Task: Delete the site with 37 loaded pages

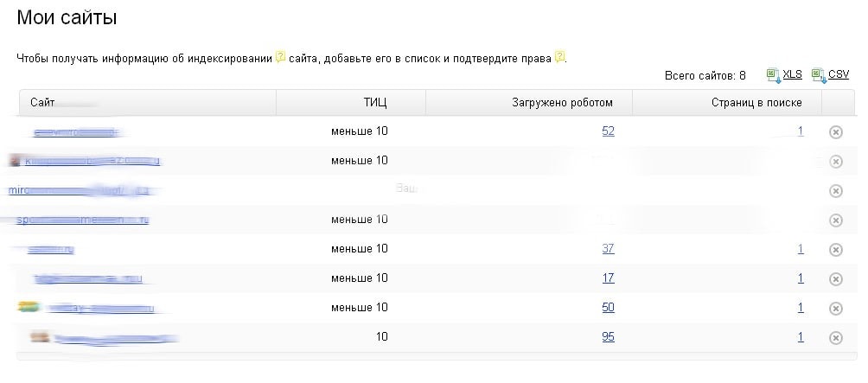Action: click(x=835, y=250)
